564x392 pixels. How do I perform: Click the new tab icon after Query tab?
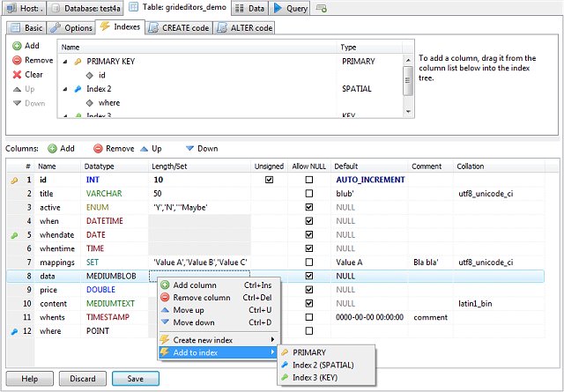[322, 8]
